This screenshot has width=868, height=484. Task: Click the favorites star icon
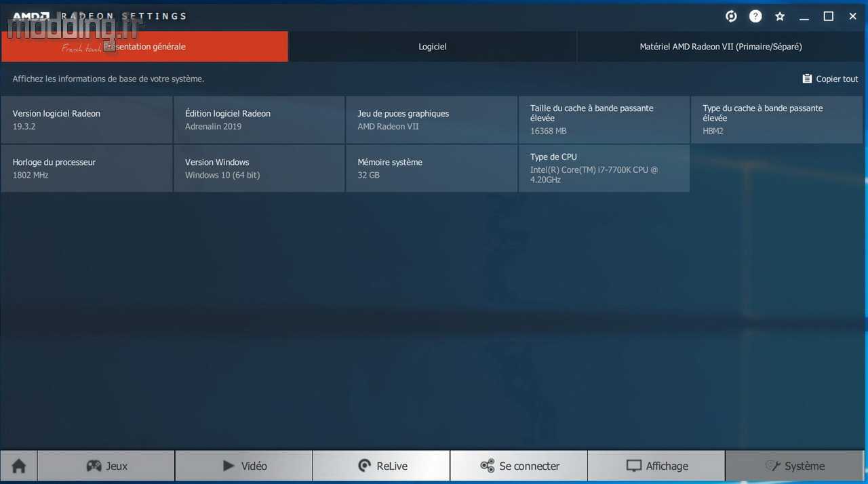tap(780, 16)
